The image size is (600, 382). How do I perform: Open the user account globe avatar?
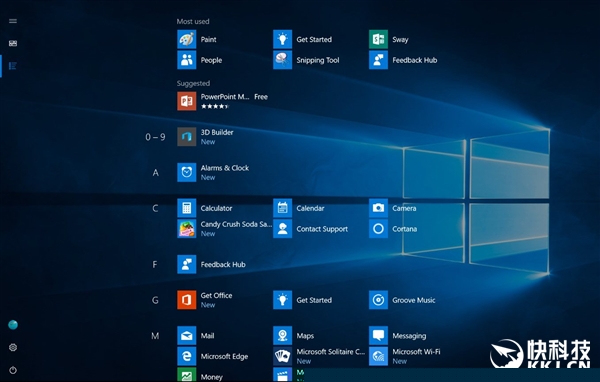[13, 325]
